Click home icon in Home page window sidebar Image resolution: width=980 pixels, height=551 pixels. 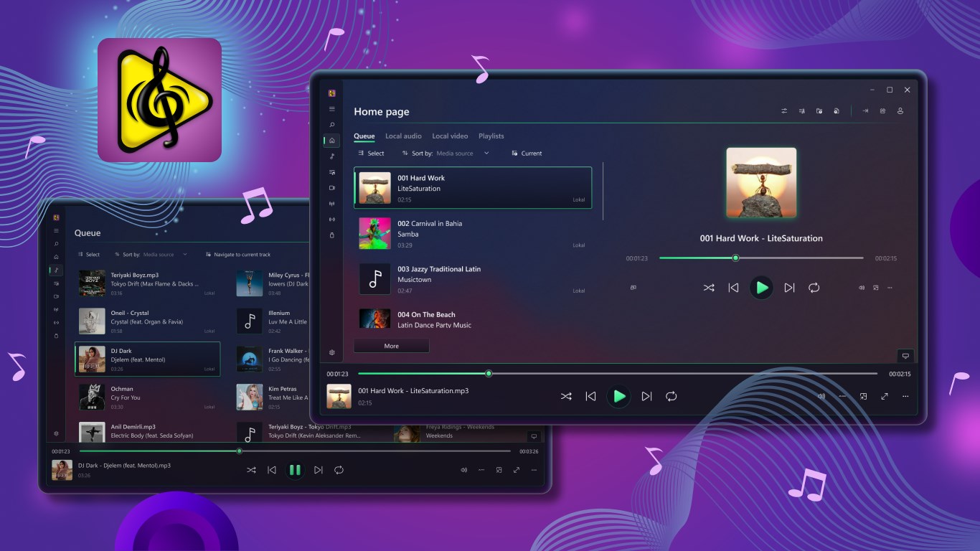click(332, 141)
